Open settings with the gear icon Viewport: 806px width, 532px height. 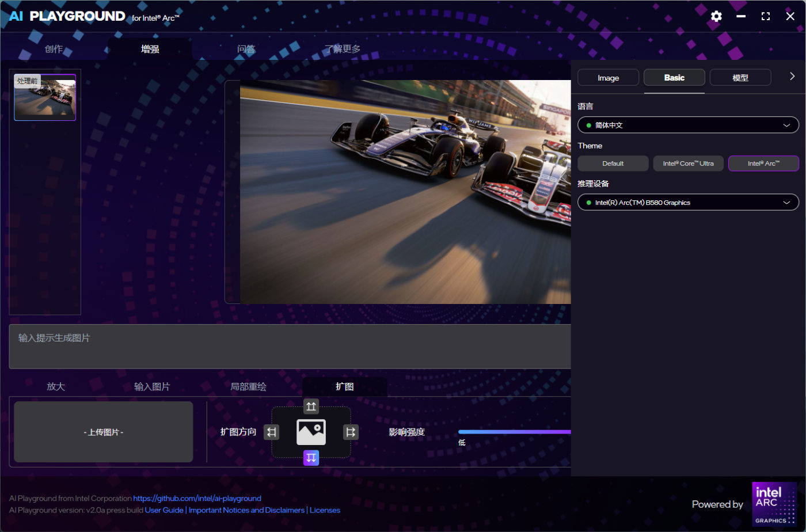pos(716,16)
